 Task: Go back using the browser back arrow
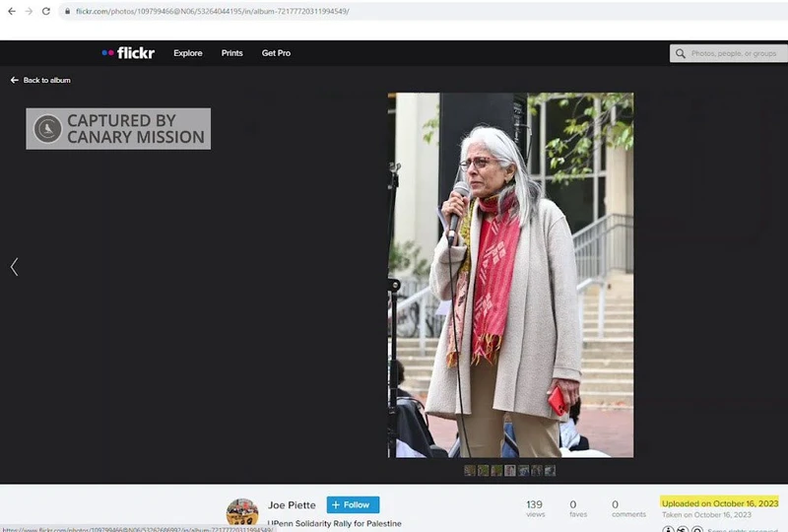[10, 11]
